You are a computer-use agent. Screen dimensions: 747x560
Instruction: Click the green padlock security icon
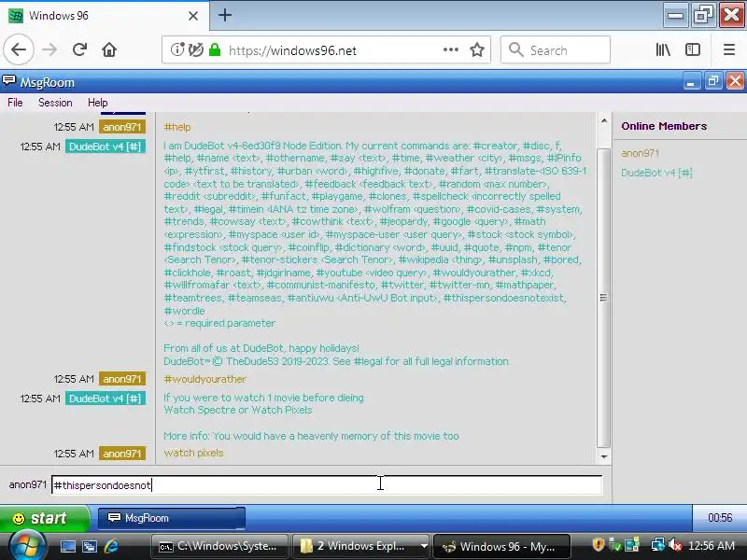[215, 49]
